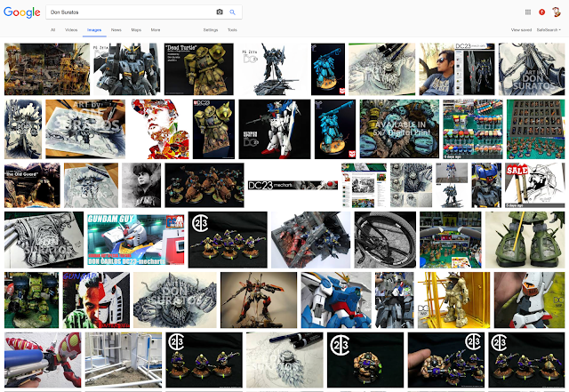Open the ART by DON SURATOS desk drawing image
Screen dimensions: 569x392
[85, 129]
